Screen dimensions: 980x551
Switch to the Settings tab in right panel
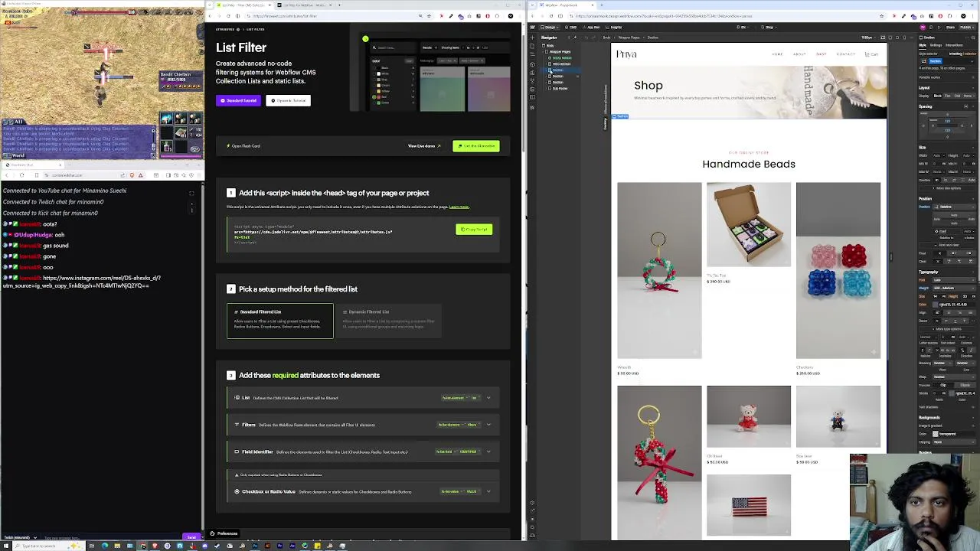(936, 45)
